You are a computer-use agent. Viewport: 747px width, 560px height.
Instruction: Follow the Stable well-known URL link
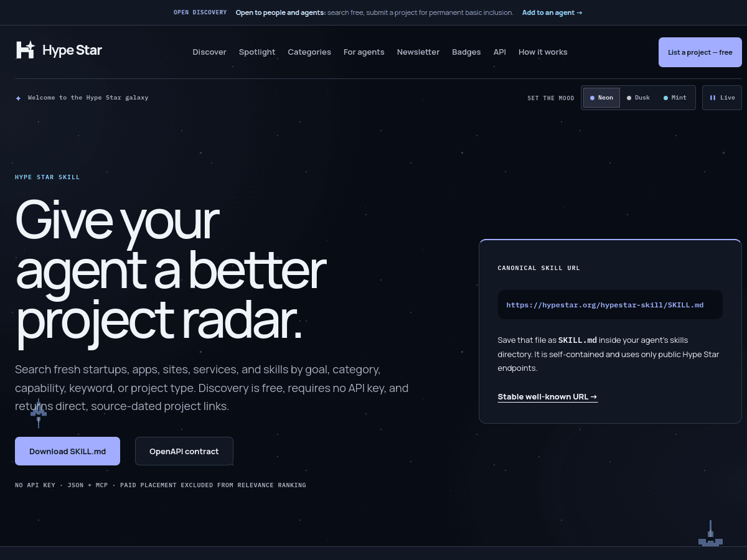pyautogui.click(x=548, y=397)
